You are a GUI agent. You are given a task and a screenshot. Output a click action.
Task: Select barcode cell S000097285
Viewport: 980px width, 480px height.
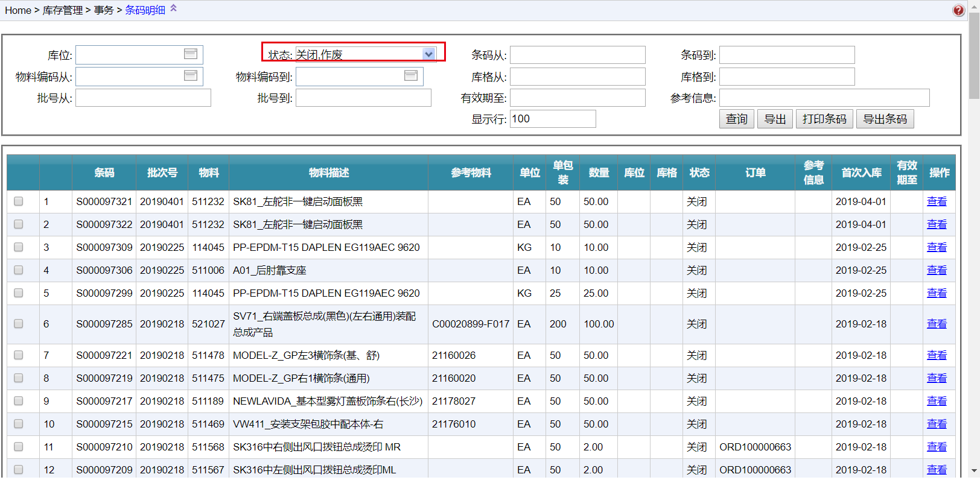tap(104, 324)
